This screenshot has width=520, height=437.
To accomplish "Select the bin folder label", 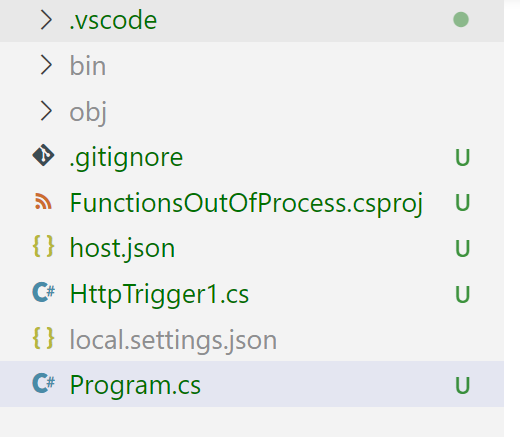I will point(88,66).
